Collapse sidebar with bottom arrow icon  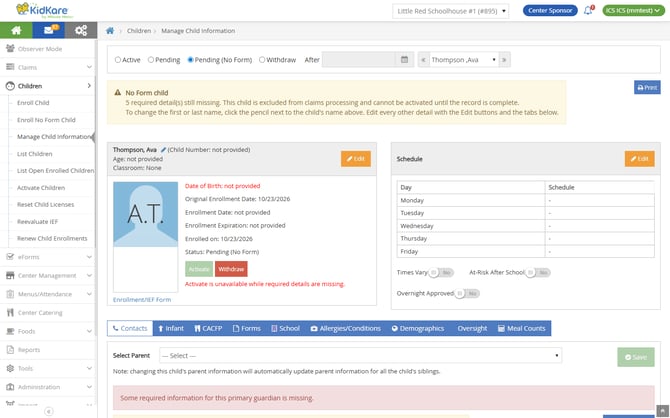49,411
